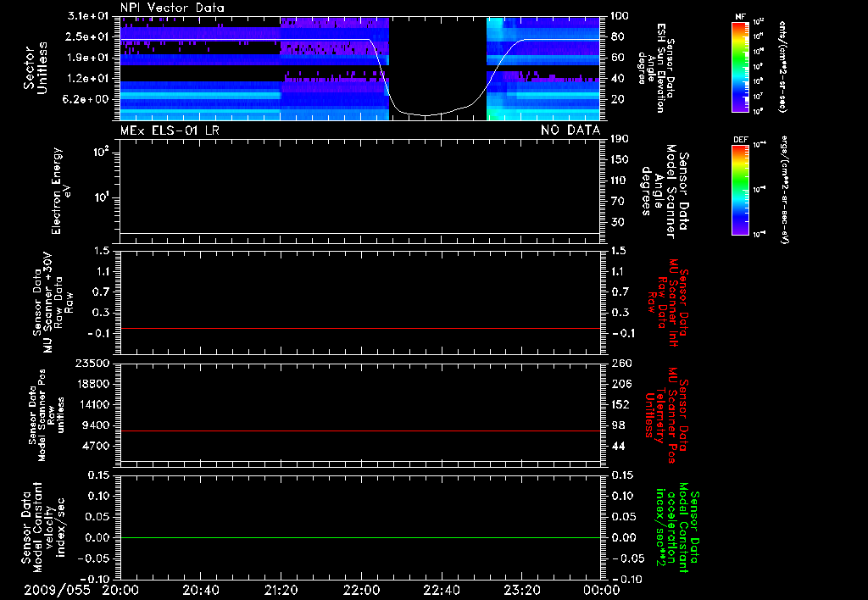868x600 pixels.
Task: Select the NPI Vector Data title
Action: [172, 8]
